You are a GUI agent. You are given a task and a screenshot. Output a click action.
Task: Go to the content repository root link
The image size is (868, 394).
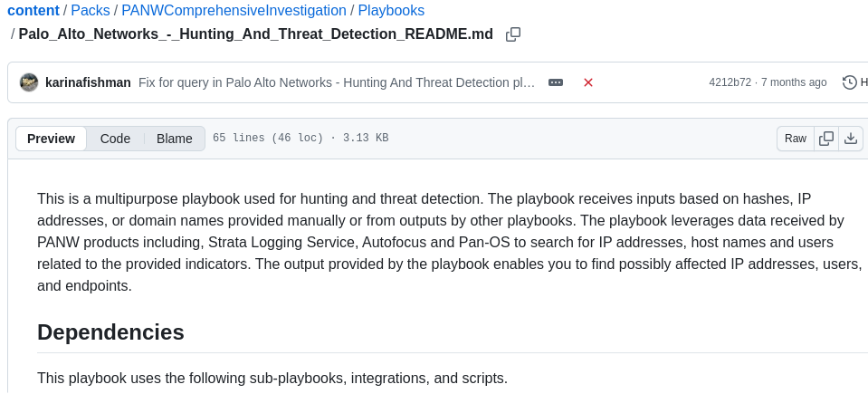click(x=33, y=11)
